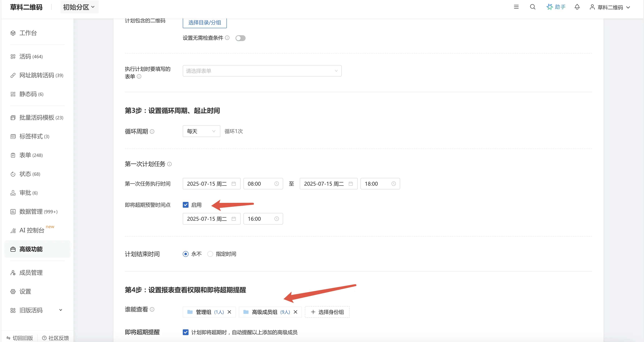Click the 草料二维码 logo text
644x342 pixels.
pos(26,7)
